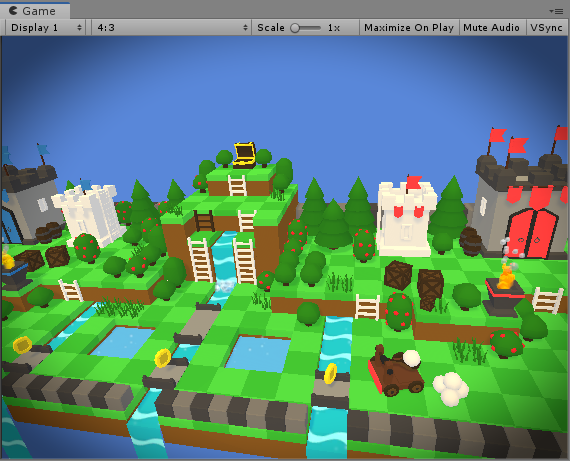Screen dimensions: 570x461
Task: Toggle Mute Audio
Action: pos(491,28)
